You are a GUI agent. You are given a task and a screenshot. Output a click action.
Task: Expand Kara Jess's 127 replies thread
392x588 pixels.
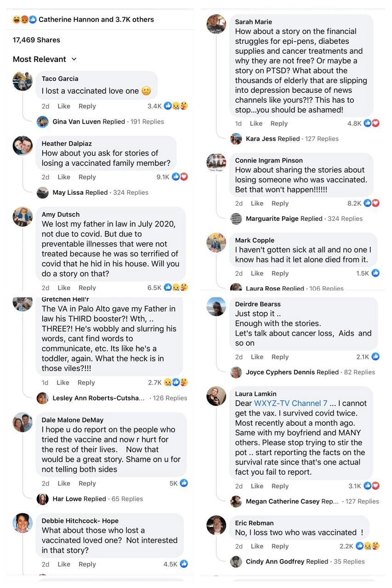[322, 139]
